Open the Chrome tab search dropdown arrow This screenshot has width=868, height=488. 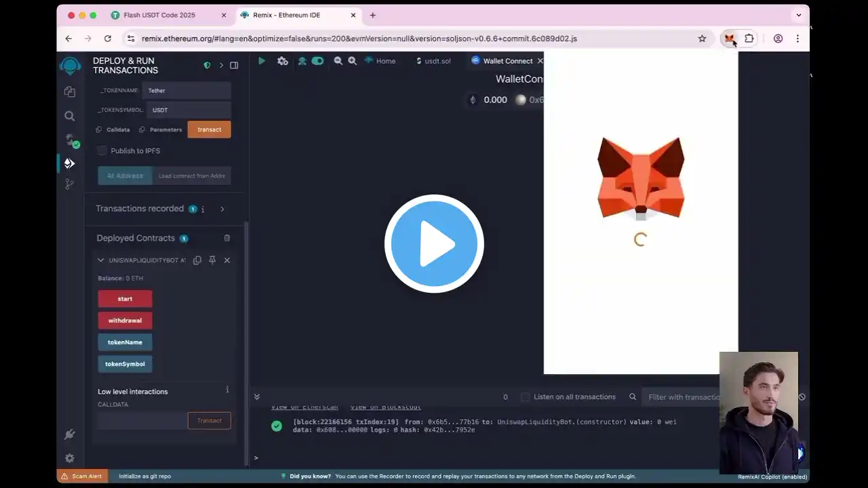[799, 15]
